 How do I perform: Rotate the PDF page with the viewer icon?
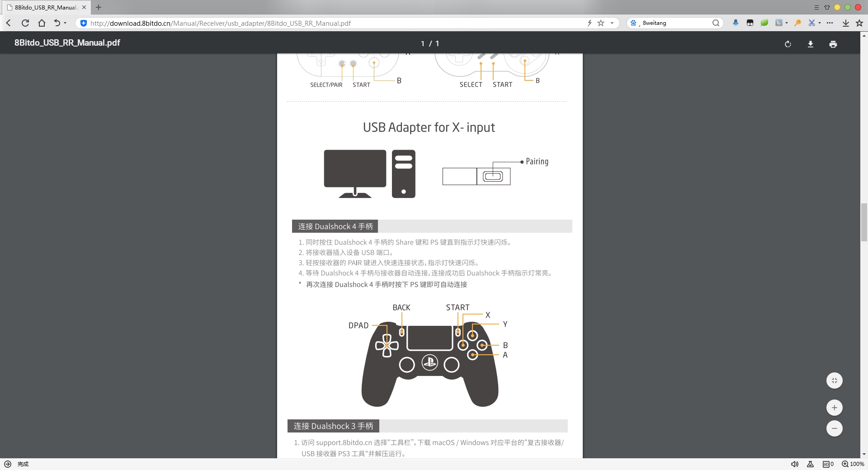[x=788, y=43]
